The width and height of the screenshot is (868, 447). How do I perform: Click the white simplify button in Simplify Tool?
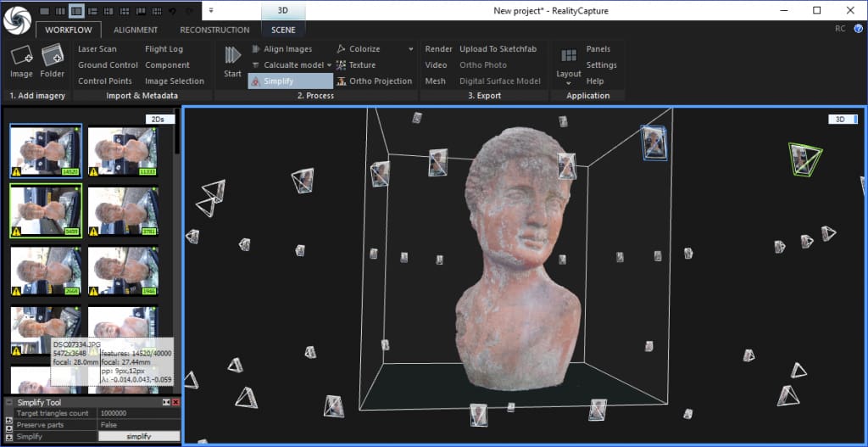[139, 437]
